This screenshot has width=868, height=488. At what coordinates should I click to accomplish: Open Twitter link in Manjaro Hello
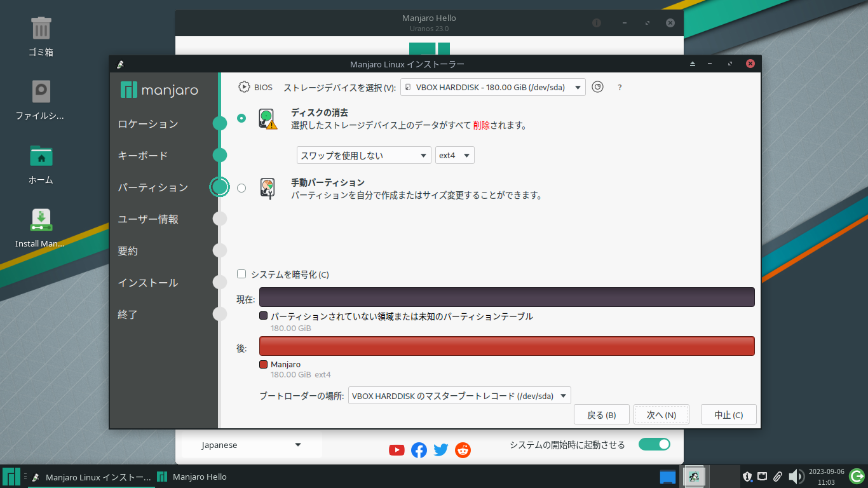point(441,450)
